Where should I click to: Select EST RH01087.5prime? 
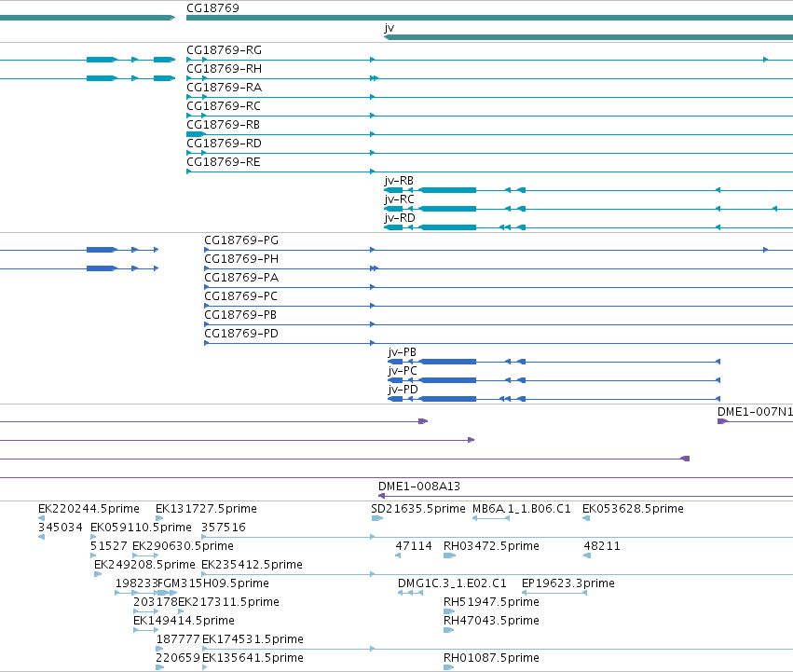click(492, 658)
